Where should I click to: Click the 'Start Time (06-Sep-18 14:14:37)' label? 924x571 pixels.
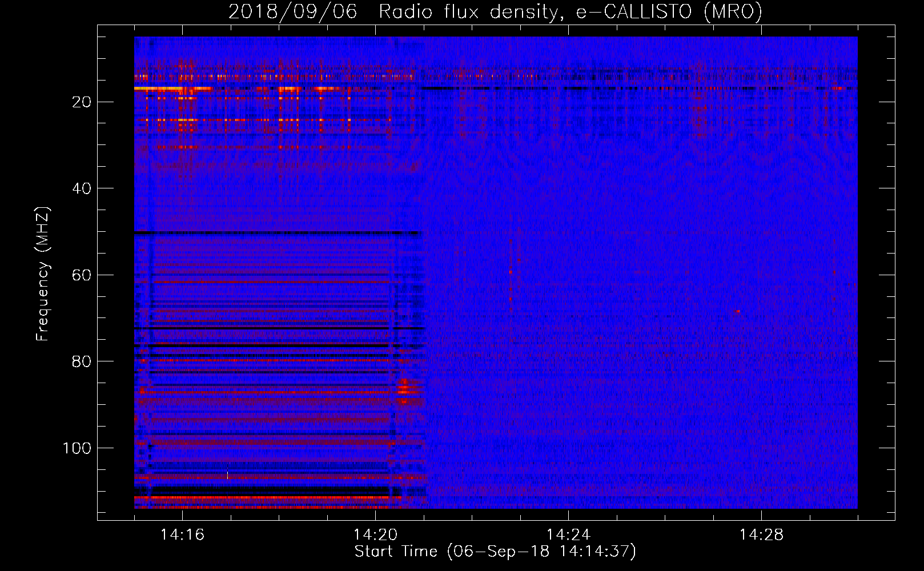pos(495,552)
